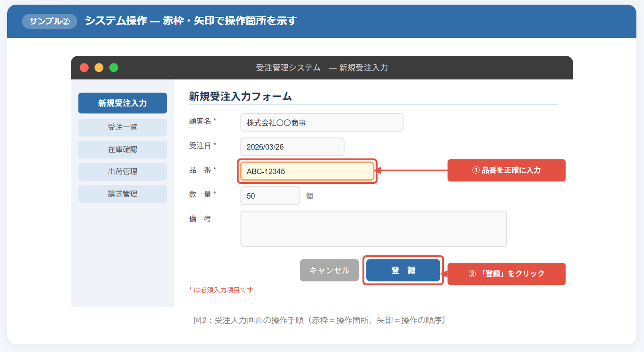Click the ① 品番を正確に入力 callout
This screenshot has height=352, width=644.
pos(506,170)
